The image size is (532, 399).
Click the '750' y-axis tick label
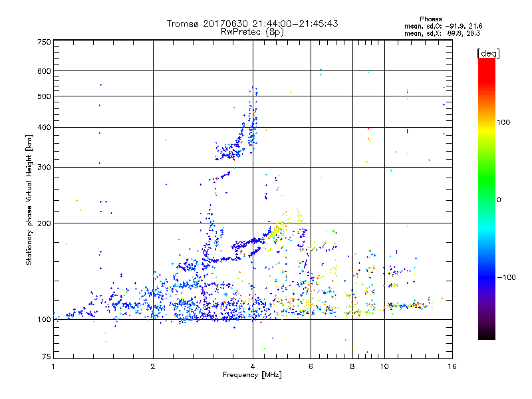(x=44, y=42)
